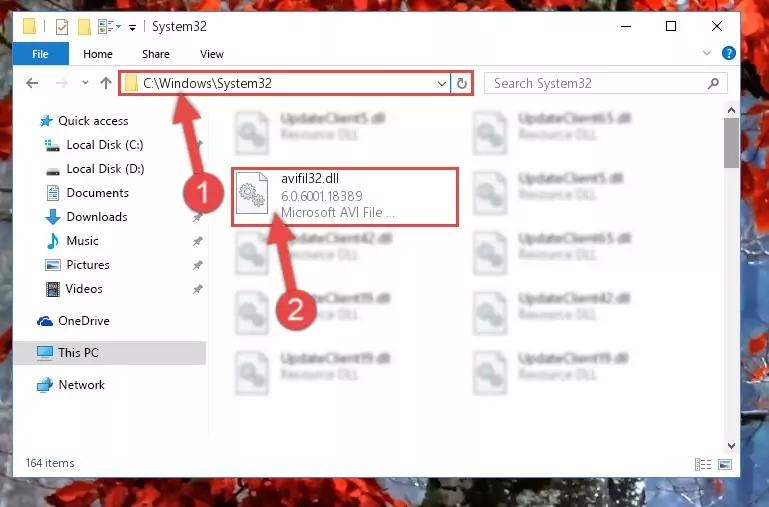Switch to details view in status bar
Image resolution: width=769 pixels, height=507 pixels.
703,464
